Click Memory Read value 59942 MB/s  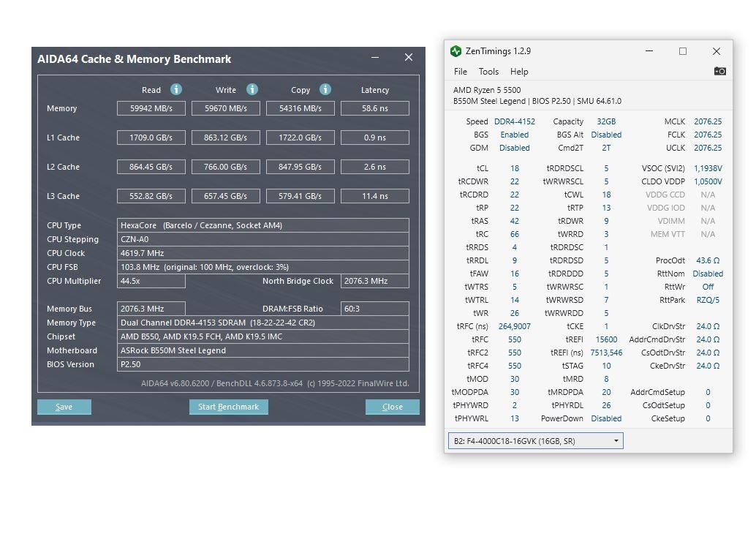point(151,108)
